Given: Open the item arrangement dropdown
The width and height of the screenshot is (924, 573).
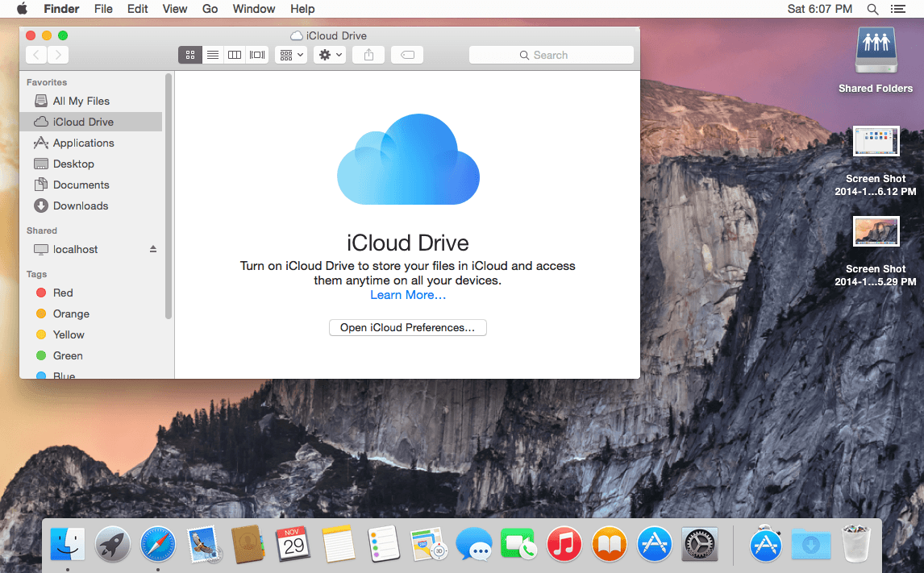Looking at the screenshot, I should [291, 55].
